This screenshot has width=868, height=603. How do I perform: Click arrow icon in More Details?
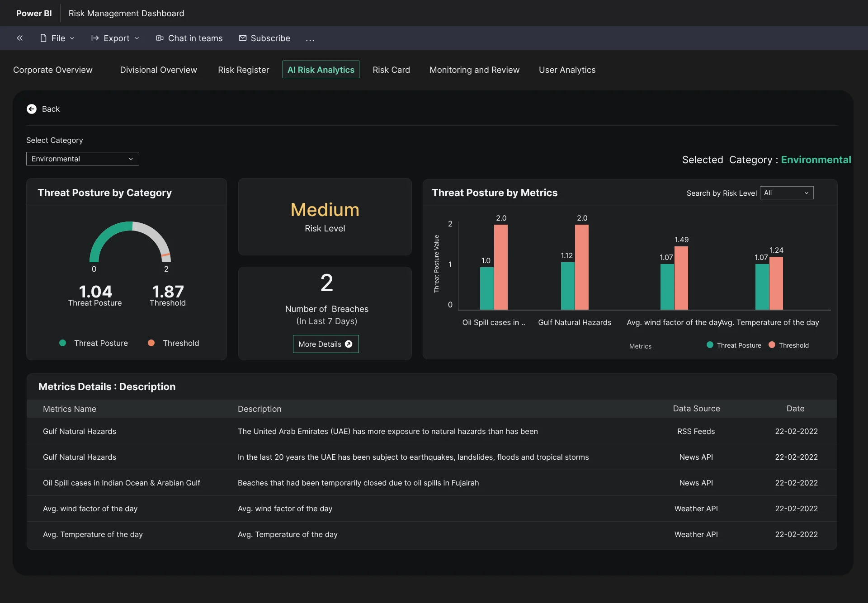[x=349, y=344]
